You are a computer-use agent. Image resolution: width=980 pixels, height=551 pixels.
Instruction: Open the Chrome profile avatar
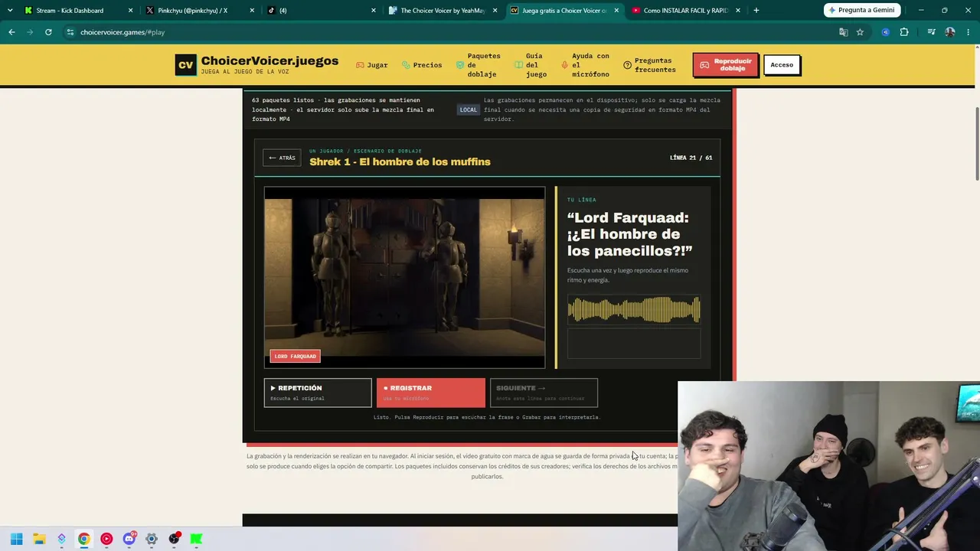950,32
